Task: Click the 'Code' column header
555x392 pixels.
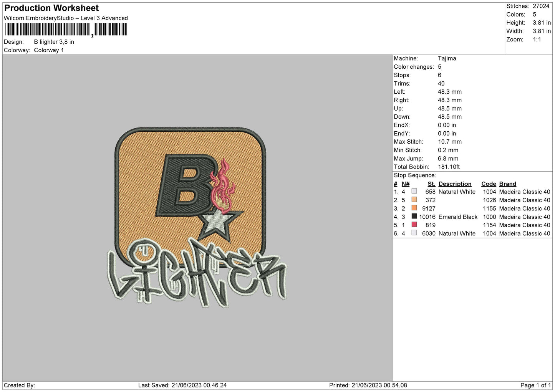Action: click(x=489, y=184)
